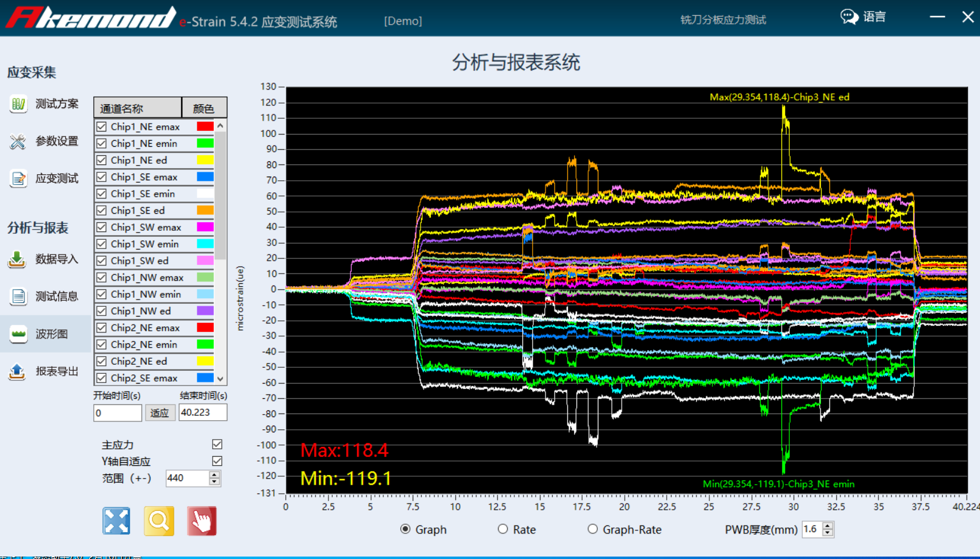
Task: Go to 应变测试 in sidebar
Action: (57, 178)
